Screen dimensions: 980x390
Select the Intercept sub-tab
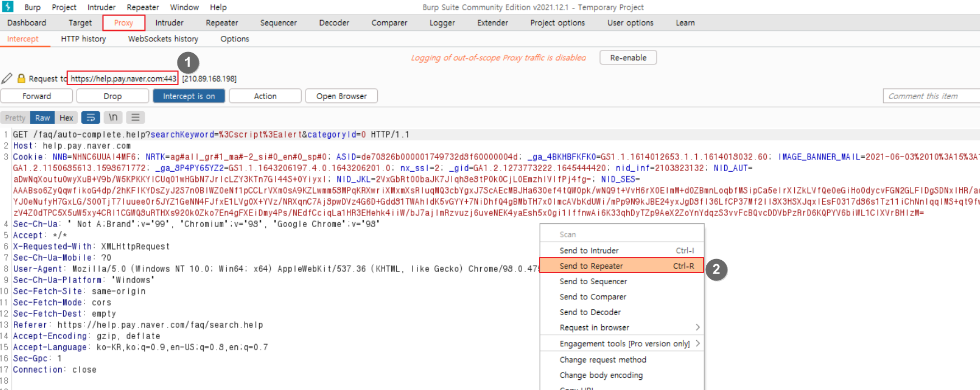pyautogui.click(x=23, y=39)
